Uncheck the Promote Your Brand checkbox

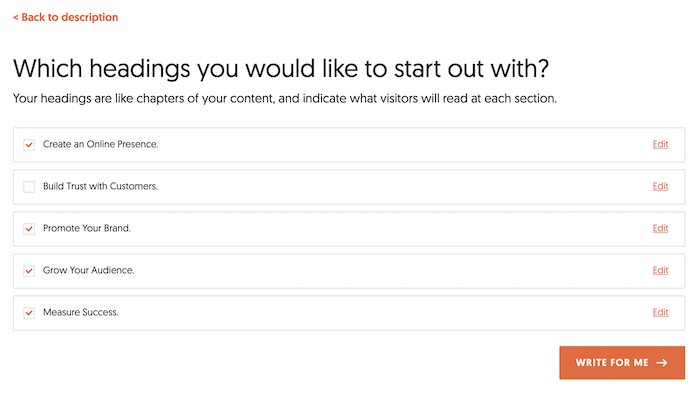coord(29,229)
